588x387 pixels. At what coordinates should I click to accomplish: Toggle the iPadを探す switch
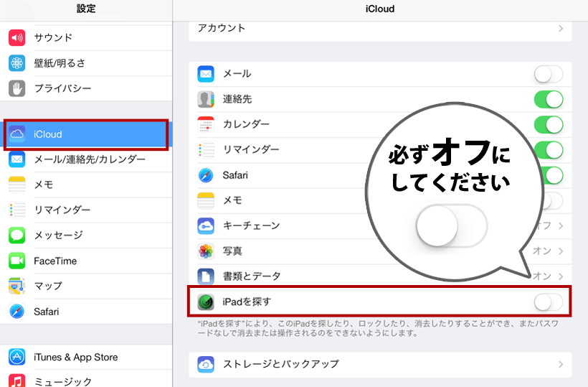pyautogui.click(x=549, y=302)
